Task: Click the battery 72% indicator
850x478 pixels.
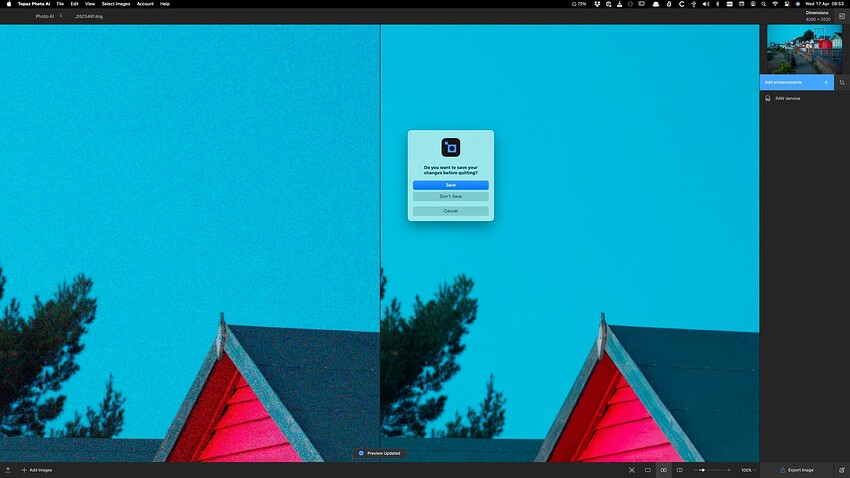Action: click(579, 4)
